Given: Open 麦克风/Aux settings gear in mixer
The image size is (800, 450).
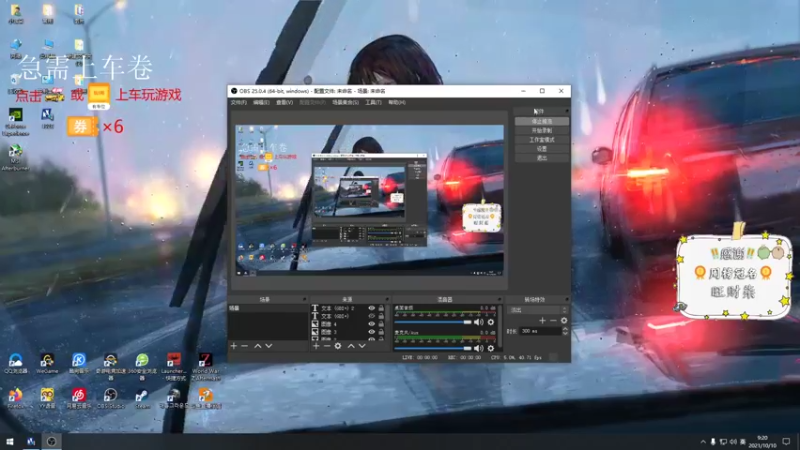Looking at the screenshot, I should [491, 348].
